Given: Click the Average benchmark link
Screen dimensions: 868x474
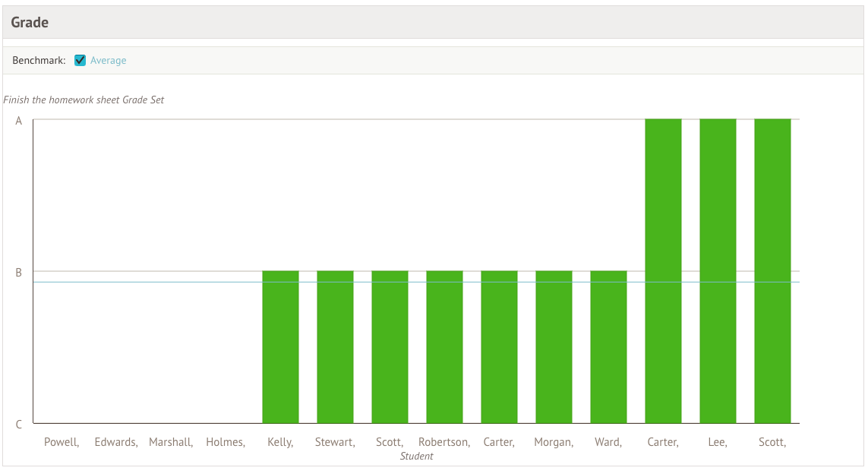Looking at the screenshot, I should click(108, 60).
